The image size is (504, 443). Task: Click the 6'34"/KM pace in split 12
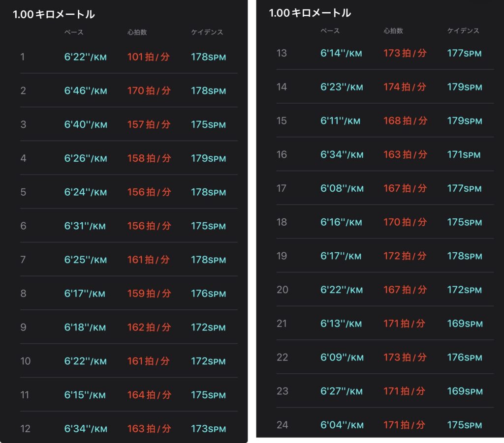86,428
